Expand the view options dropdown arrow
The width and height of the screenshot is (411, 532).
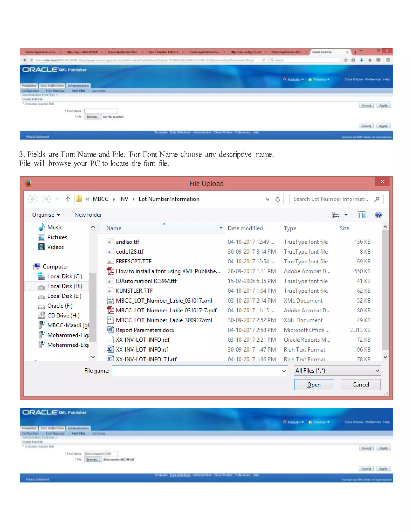[x=346, y=215]
